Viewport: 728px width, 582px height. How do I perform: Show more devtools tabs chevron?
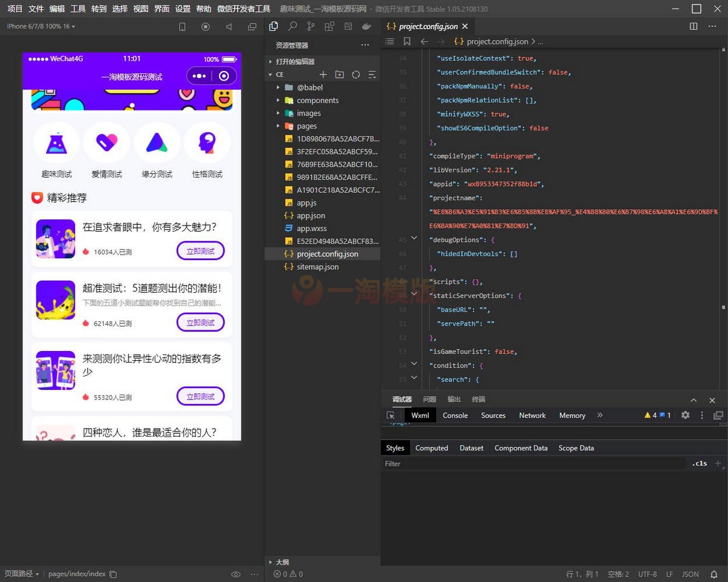[x=600, y=415]
